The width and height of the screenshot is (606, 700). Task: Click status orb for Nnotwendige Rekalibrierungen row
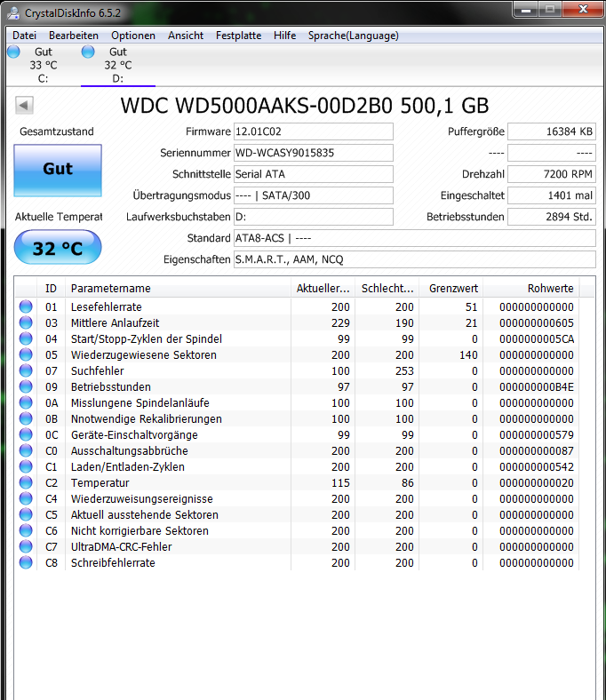pyautogui.click(x=26, y=418)
